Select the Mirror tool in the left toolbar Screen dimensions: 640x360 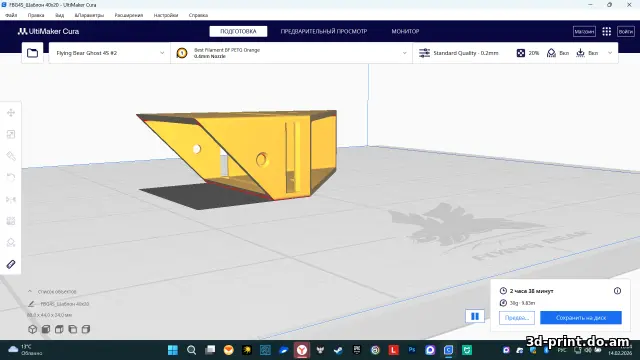click(x=11, y=199)
